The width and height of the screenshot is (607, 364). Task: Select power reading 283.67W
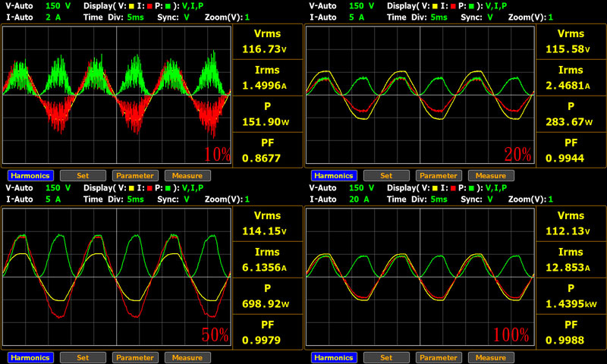coord(569,122)
